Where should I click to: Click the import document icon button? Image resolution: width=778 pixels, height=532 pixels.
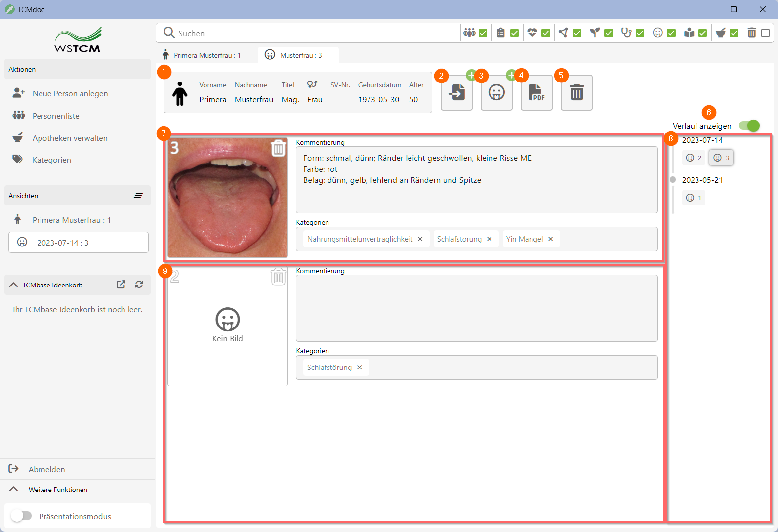point(456,92)
